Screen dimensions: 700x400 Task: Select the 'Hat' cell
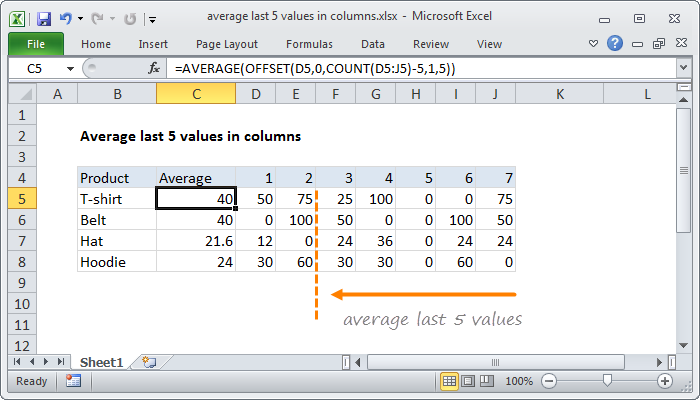pos(117,241)
